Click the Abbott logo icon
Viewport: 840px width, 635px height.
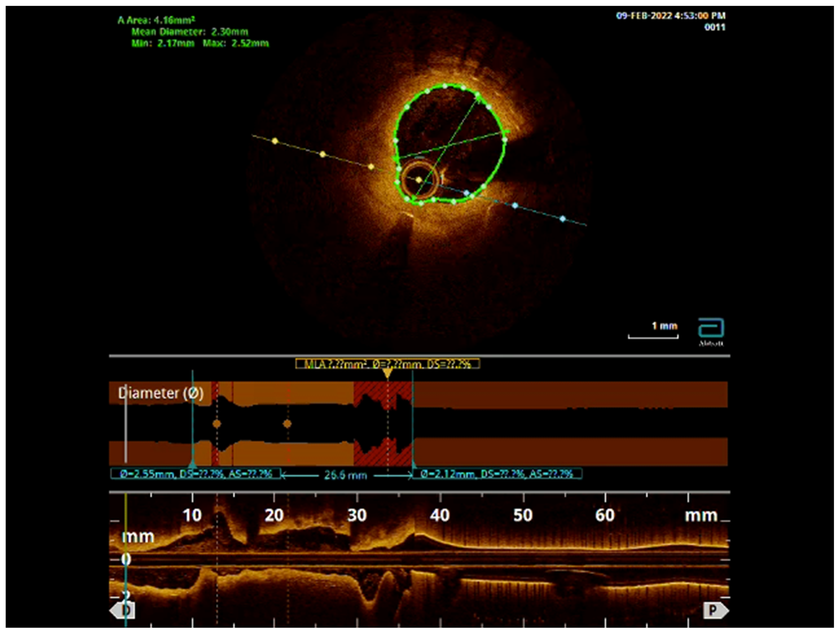point(711,328)
